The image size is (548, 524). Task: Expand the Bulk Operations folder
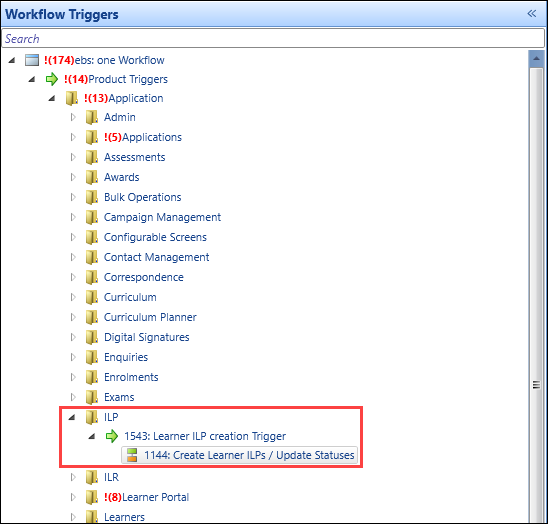click(73, 197)
